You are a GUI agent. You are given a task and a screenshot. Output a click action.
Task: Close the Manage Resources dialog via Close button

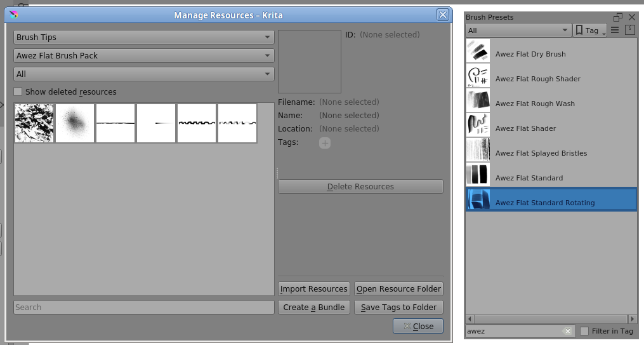(x=418, y=326)
